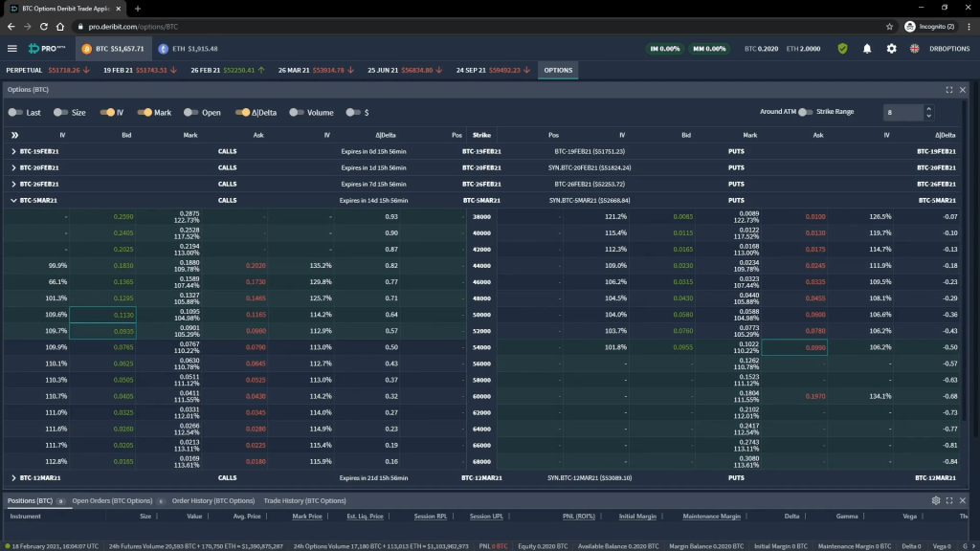Viewport: 980px width, 551px height.
Task: Open the notifications bell icon
Action: (x=867, y=48)
